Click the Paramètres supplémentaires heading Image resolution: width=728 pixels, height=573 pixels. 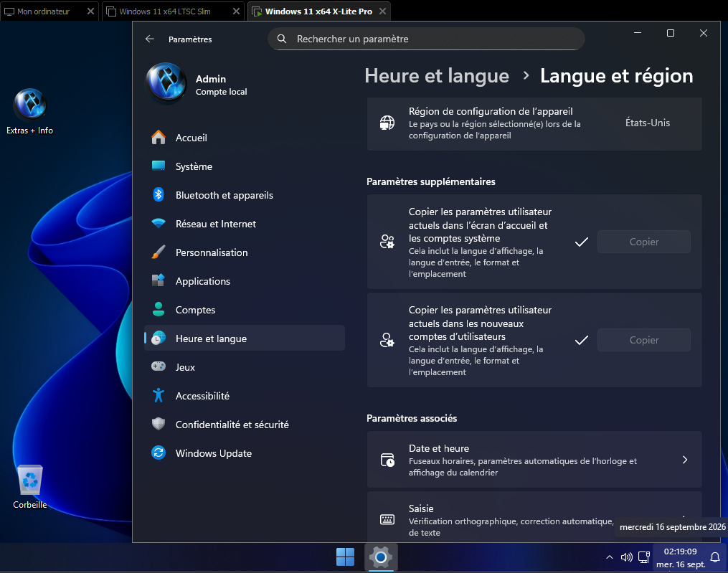[x=431, y=181]
